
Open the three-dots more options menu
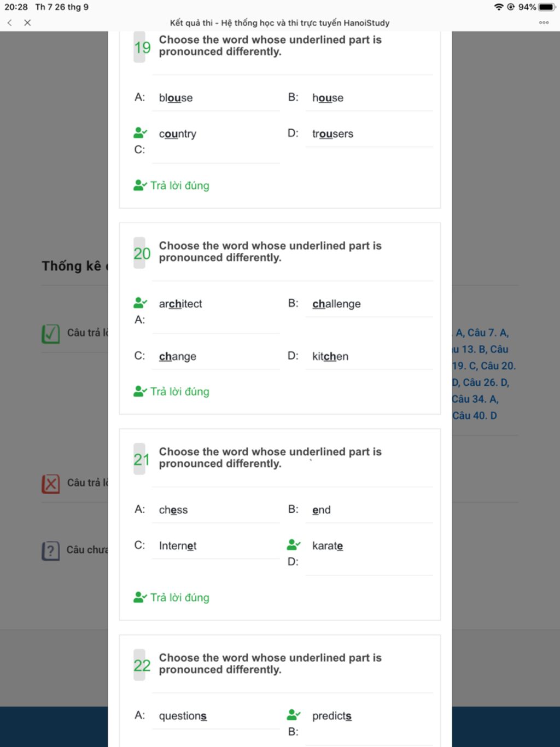coord(544,22)
